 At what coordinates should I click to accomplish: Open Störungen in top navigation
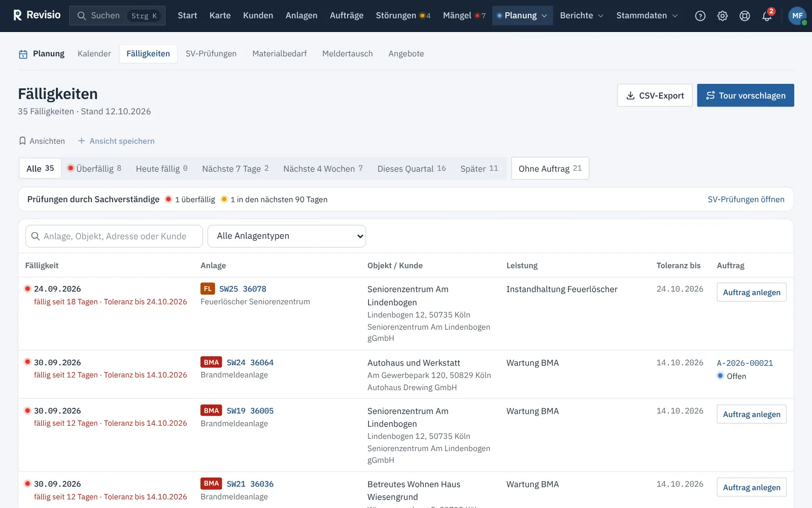(x=403, y=16)
